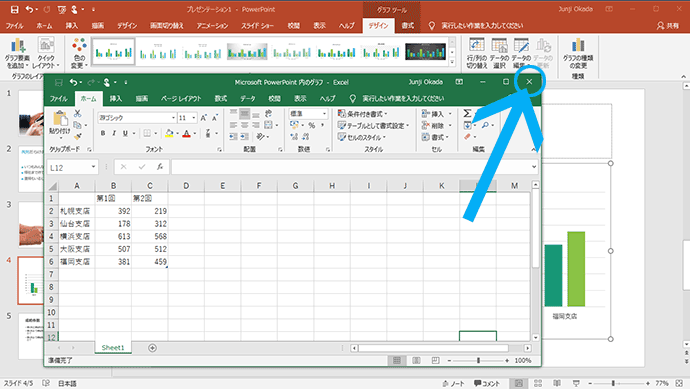Viewport: 690px width, 389px height.
Task: Click Excel Undo arrow in quick access
Action: click(x=73, y=82)
